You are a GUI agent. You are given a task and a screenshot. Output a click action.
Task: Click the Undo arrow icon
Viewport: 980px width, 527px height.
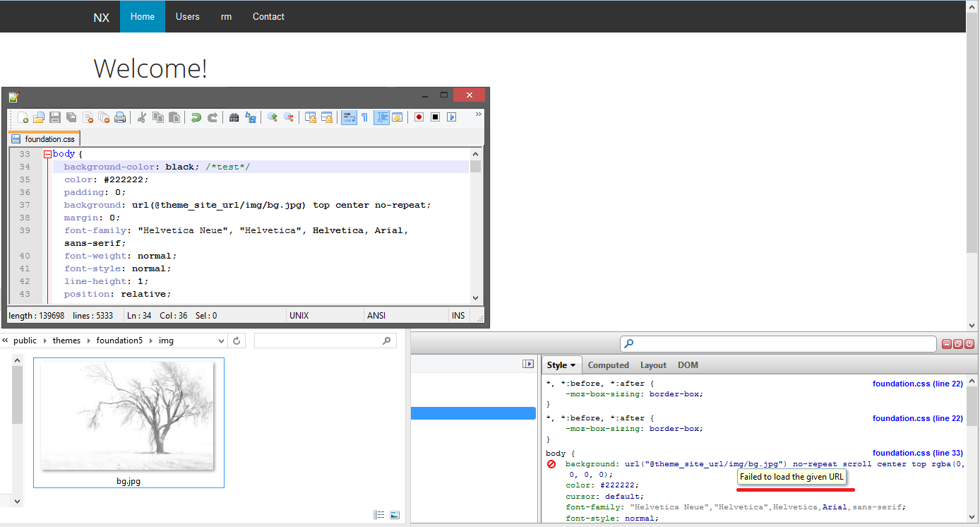[x=196, y=117]
